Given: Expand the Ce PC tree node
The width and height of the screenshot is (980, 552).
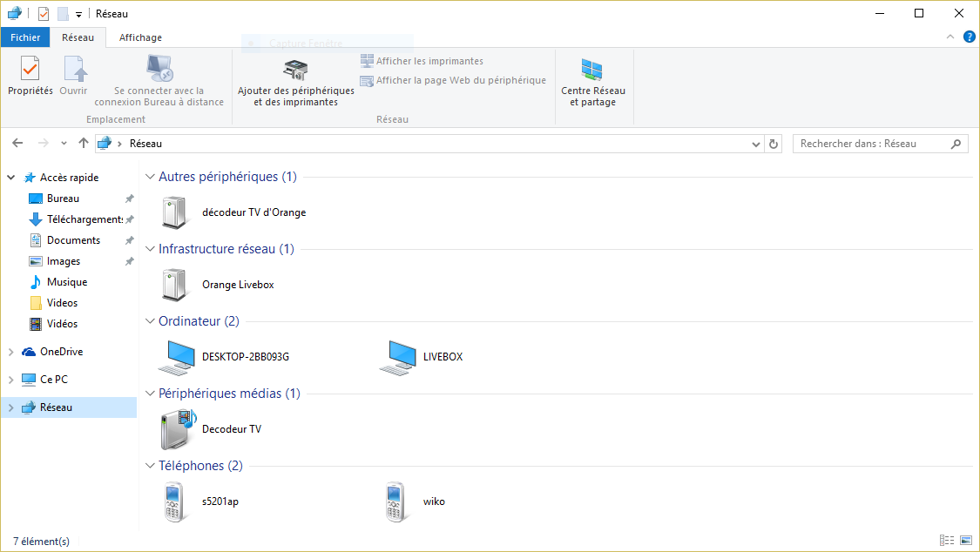Looking at the screenshot, I should [x=10, y=380].
